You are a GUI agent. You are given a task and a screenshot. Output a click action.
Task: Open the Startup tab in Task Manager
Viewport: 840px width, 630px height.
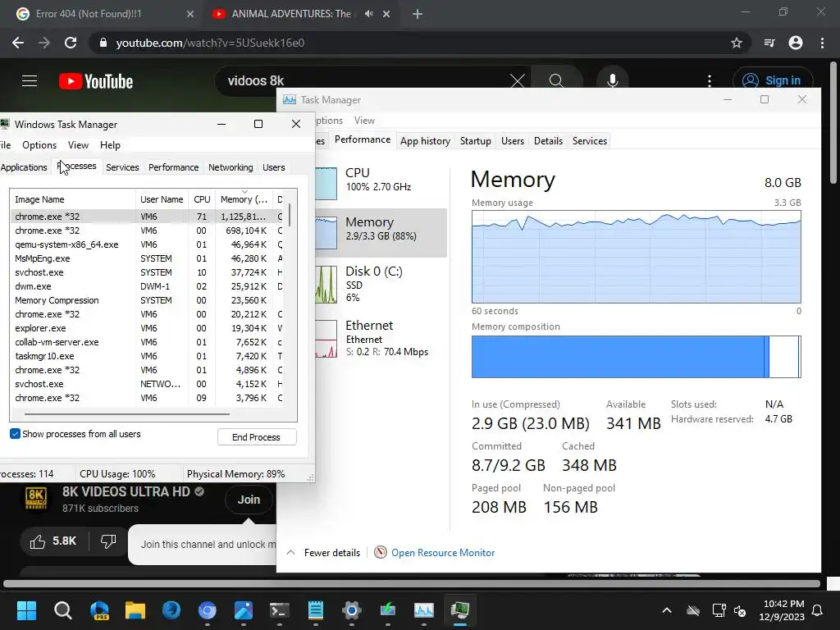pyautogui.click(x=476, y=141)
